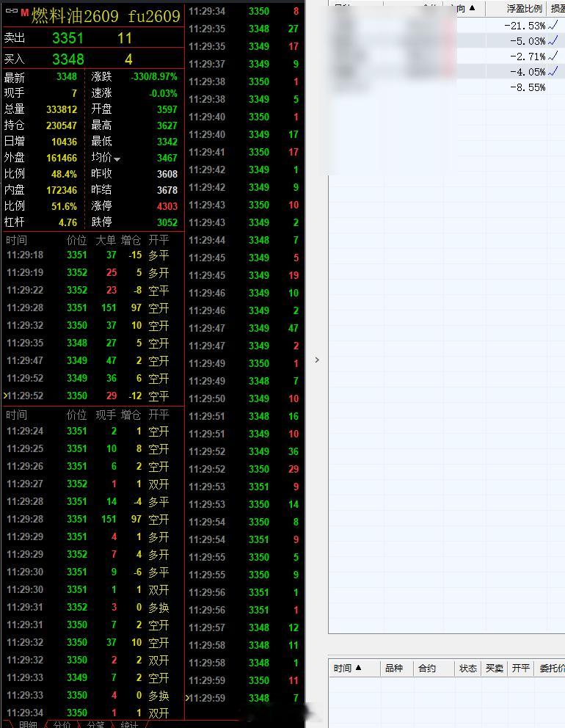Viewport: 565px width, 728px height.
Task: Select the 11:29:41 tick at 3350 with 17
Action: pyautogui.click(x=244, y=153)
